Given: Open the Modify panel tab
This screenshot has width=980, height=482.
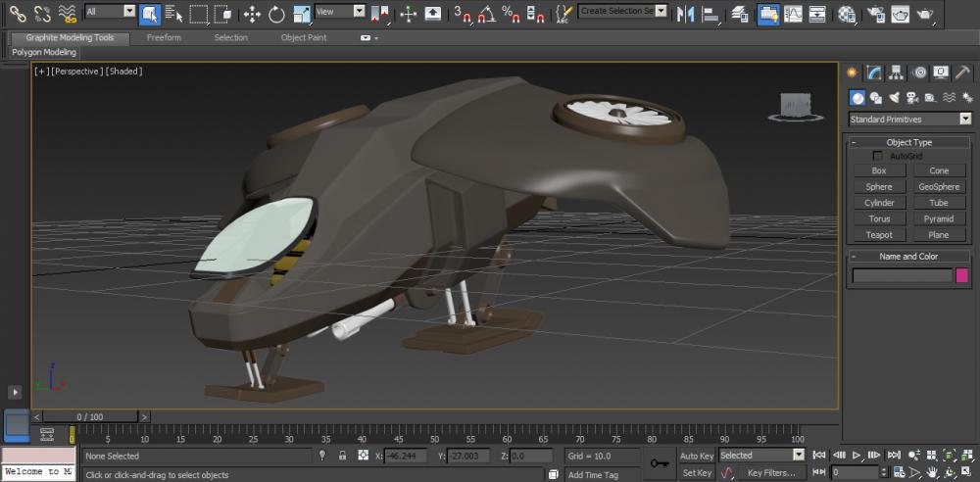Looking at the screenshot, I should pyautogui.click(x=873, y=72).
